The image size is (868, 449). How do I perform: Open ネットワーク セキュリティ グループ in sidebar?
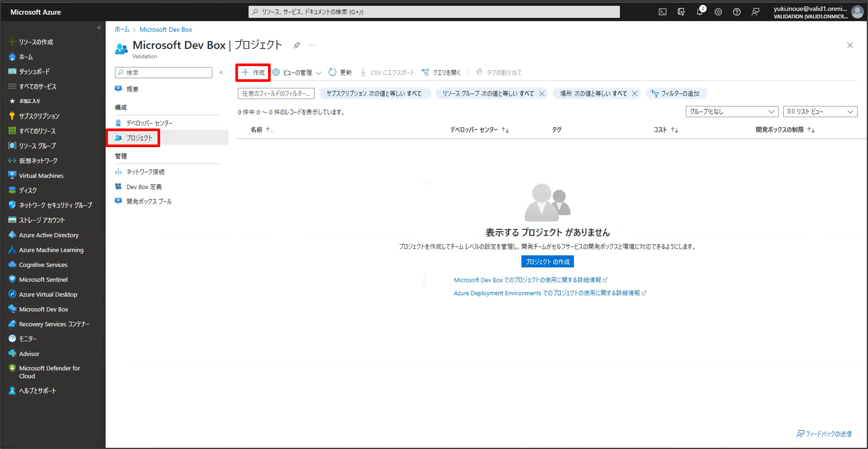pos(55,205)
